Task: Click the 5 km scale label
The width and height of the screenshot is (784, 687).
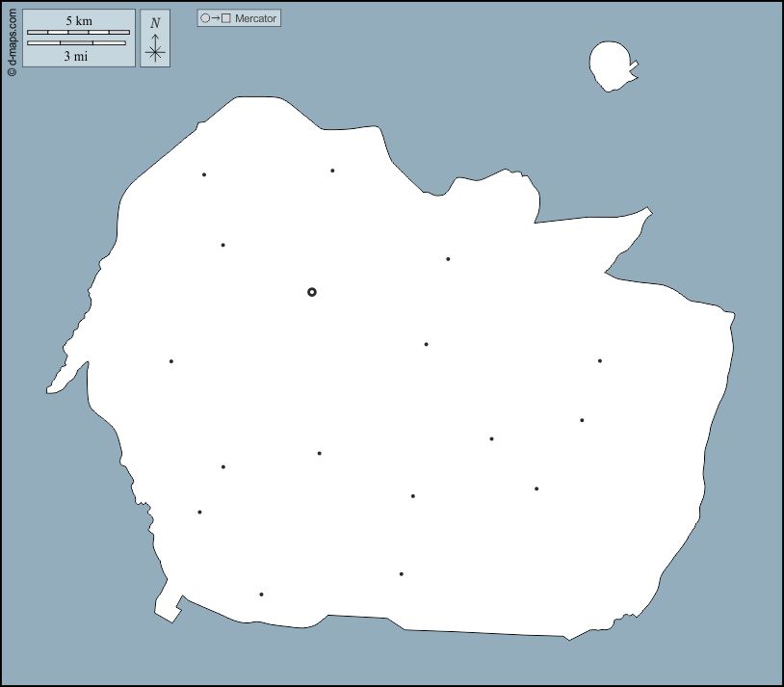Action: point(78,20)
